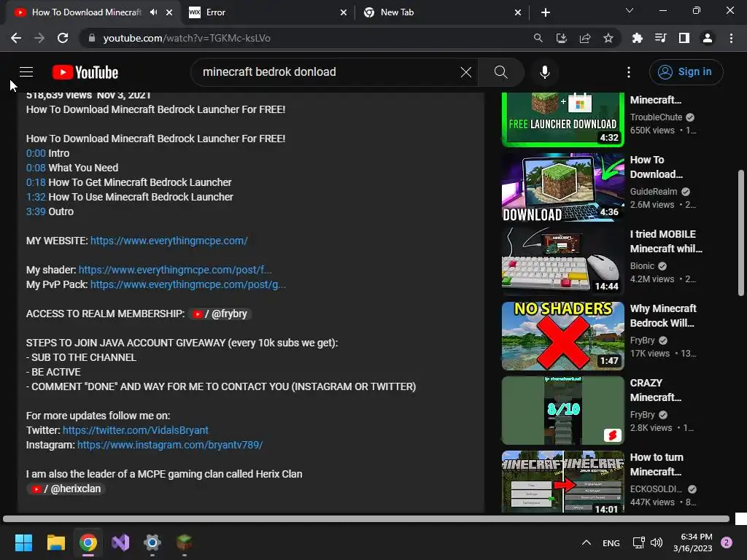The image size is (747, 560).
Task: Mute the YouTube tab via speaker icon
Action: (x=153, y=12)
